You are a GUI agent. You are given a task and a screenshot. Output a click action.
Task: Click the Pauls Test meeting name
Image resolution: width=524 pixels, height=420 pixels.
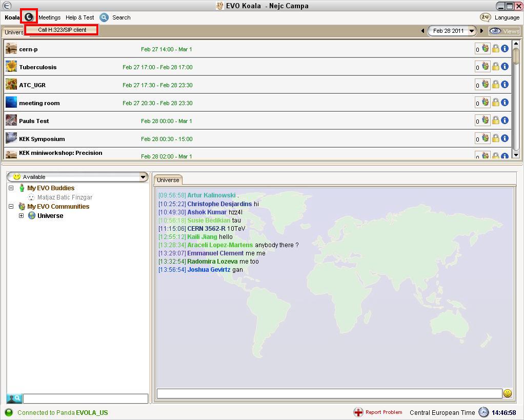click(x=34, y=121)
